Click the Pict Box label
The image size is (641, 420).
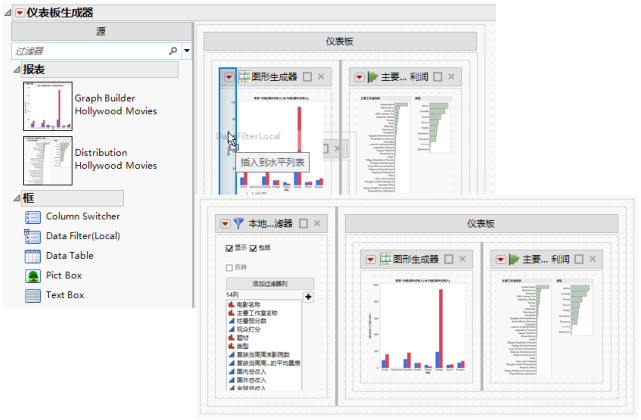coord(64,275)
